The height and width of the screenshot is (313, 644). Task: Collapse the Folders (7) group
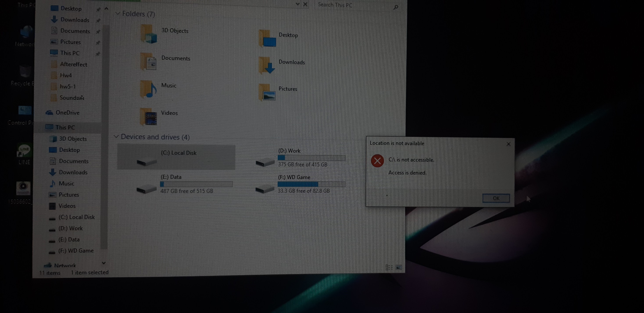coord(118,13)
